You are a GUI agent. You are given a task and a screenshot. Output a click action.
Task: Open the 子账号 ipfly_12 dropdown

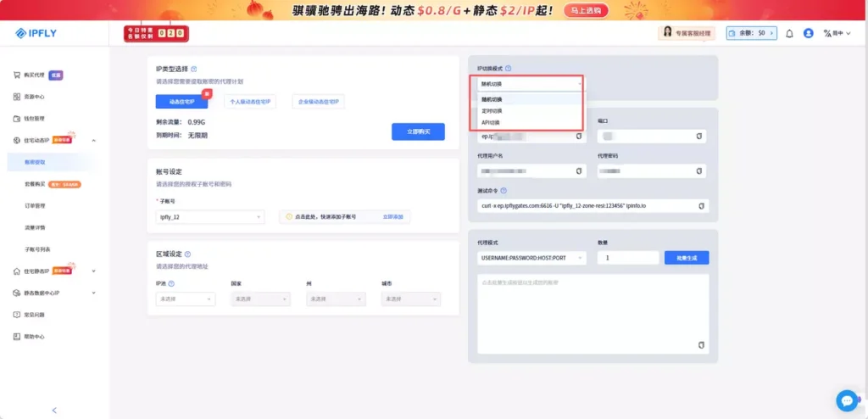[x=210, y=217]
